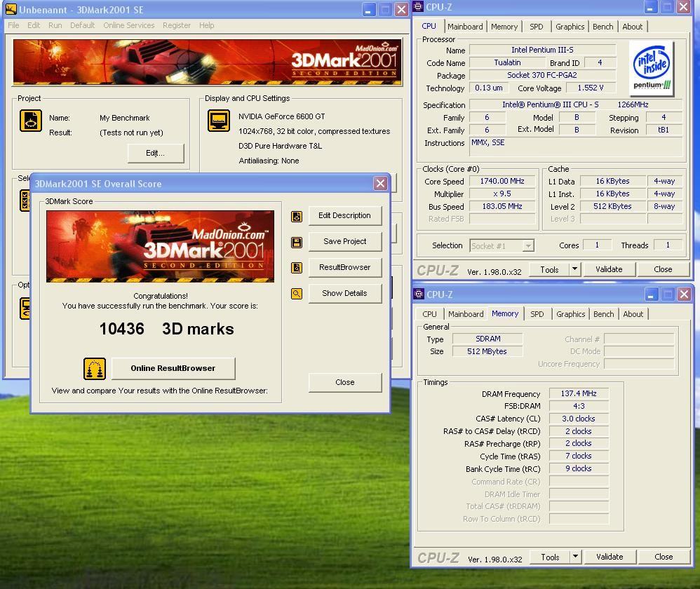Click the Project section benchmark icon
This screenshot has width=700, height=589.
click(x=31, y=121)
